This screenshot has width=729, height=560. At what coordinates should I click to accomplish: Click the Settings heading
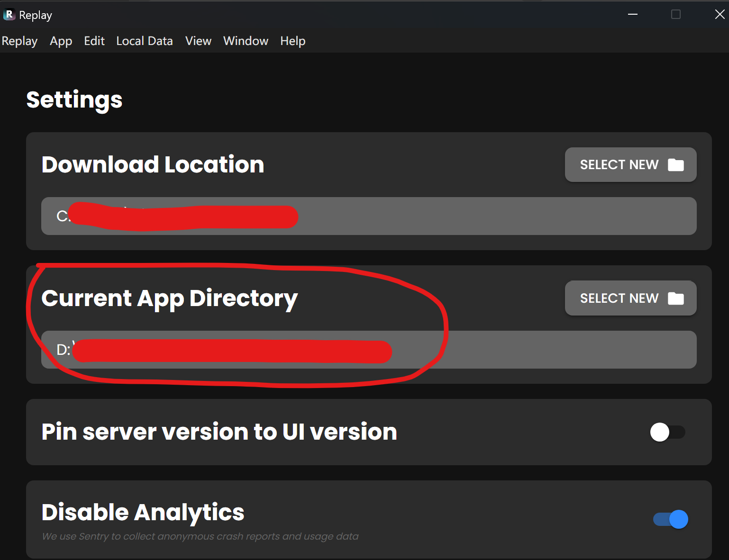click(x=74, y=100)
